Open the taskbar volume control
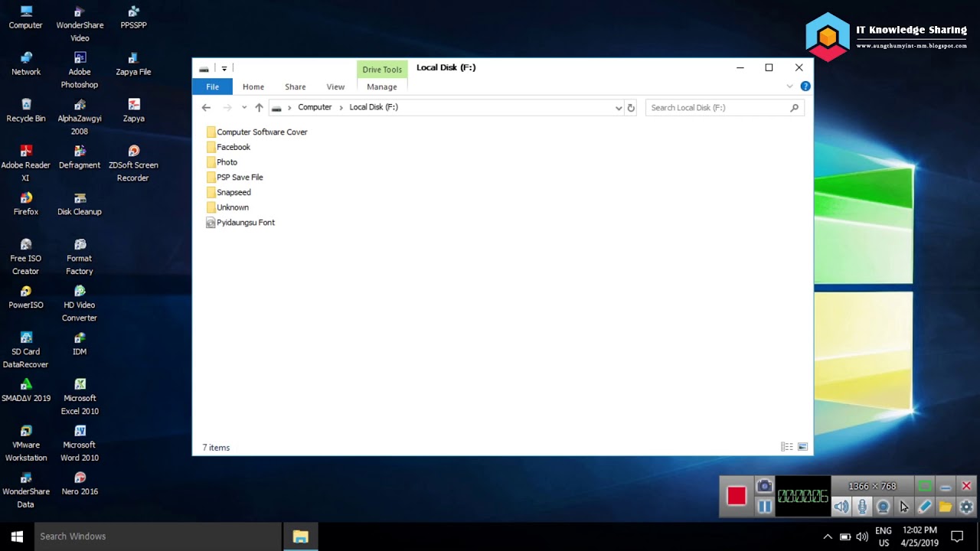Screen dimensions: 980x551 coord(862,536)
